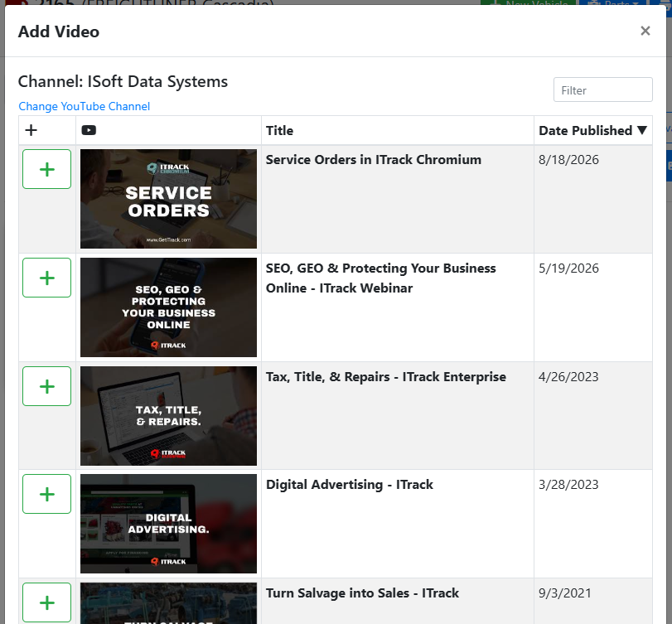Add the Turn Salvage into Sales video
This screenshot has height=624, width=672.
pos(46,602)
